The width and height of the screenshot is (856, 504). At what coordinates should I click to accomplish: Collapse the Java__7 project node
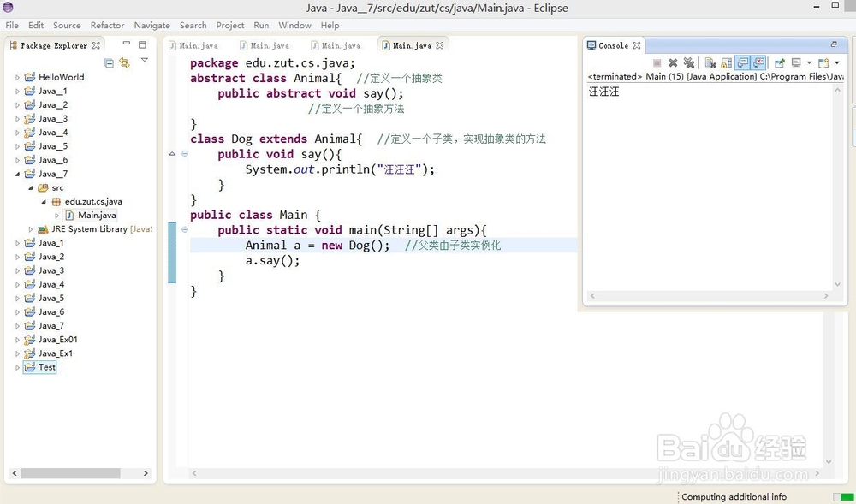(17, 174)
